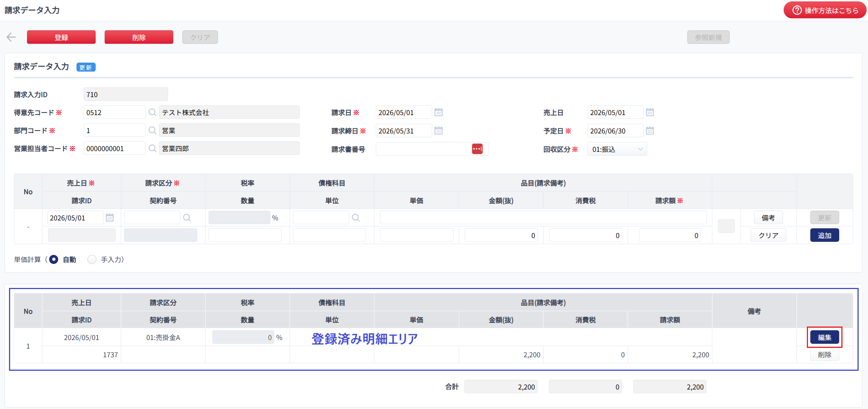This screenshot has height=409, width=868.
Task: Click the 合計 請求額 total 2,200
Action: tap(670, 387)
